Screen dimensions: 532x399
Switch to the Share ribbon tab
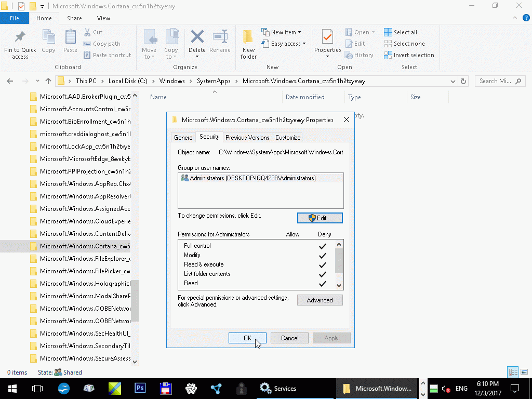(74, 18)
